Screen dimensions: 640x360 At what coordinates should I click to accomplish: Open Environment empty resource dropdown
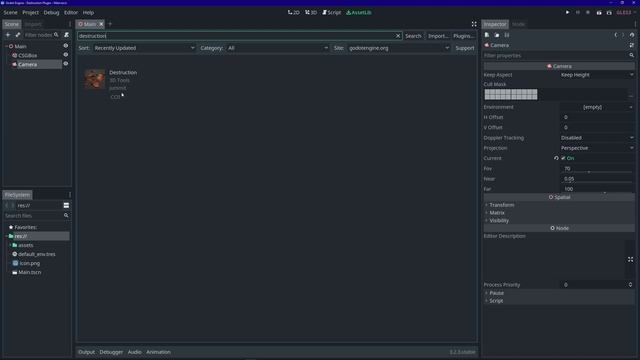tap(596, 107)
